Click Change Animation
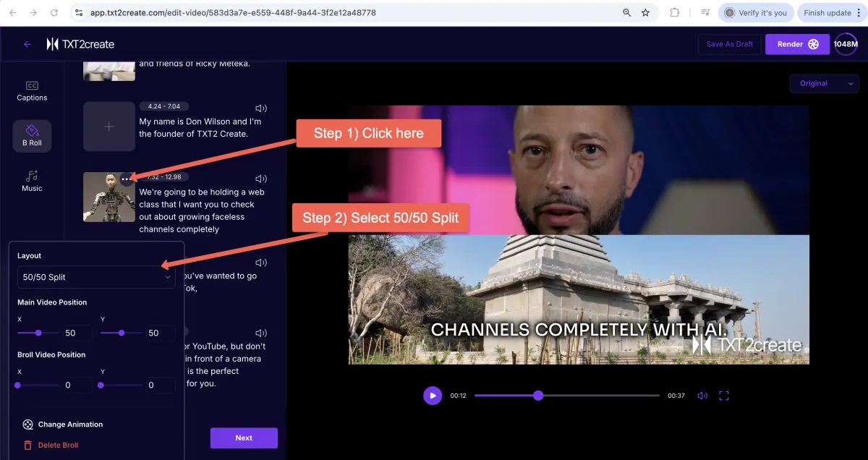Viewport: 868px width, 460px height. [x=63, y=425]
